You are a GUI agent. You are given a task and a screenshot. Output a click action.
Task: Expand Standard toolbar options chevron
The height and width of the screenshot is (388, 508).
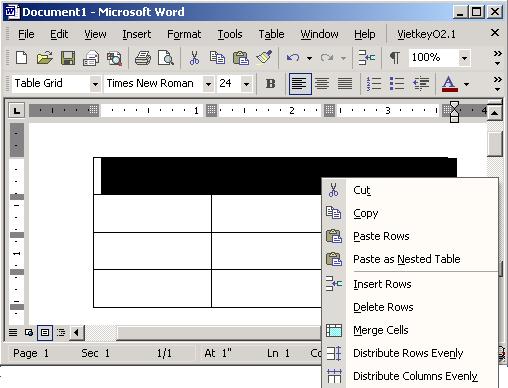pos(497,58)
